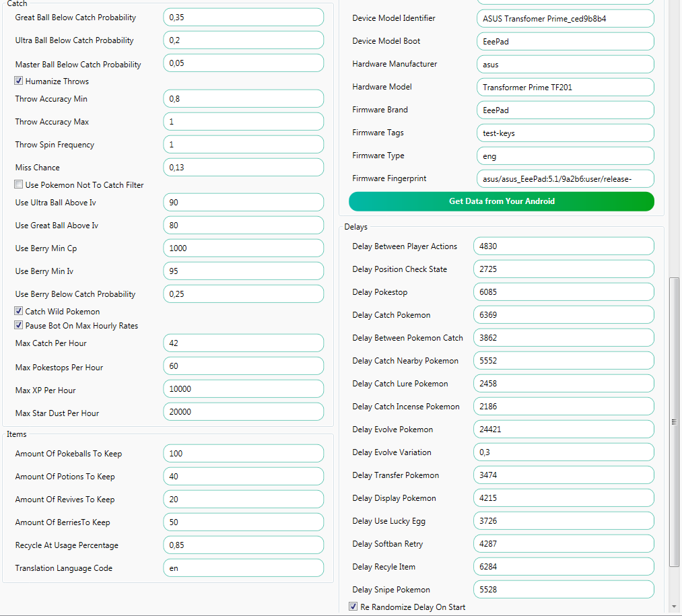Image resolution: width=682 pixels, height=616 pixels.
Task: Edit the Device Model Boot field
Action: click(566, 42)
